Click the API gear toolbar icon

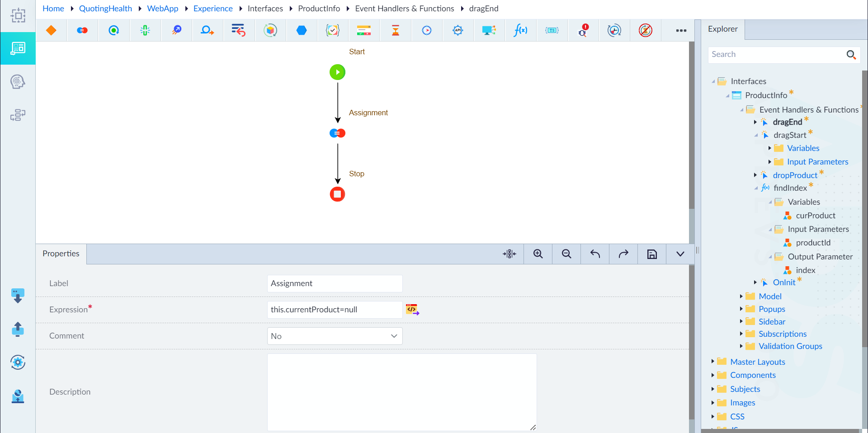458,30
